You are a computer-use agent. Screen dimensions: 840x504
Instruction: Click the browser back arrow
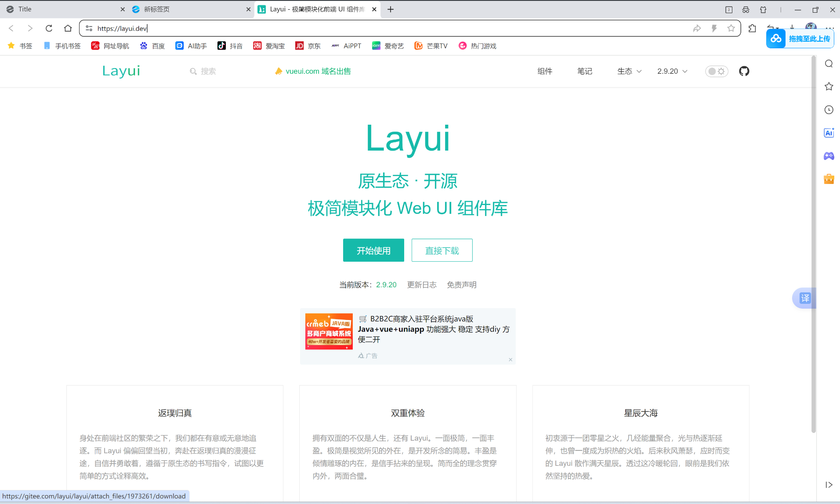click(11, 29)
